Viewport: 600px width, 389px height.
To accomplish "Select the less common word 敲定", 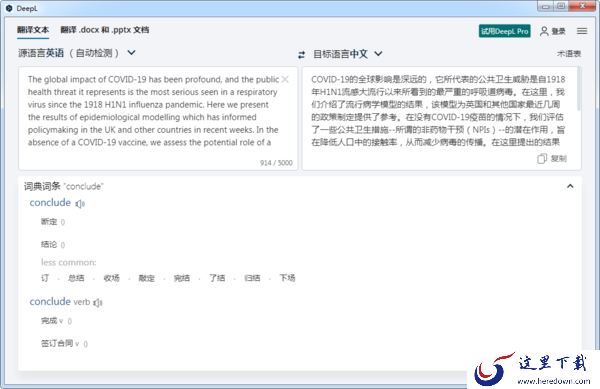I will point(147,278).
